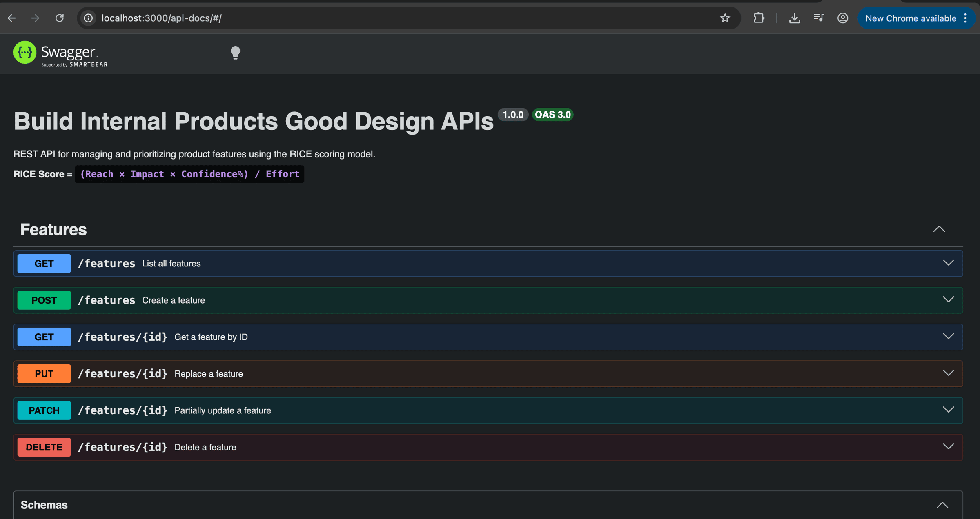Go back to previous page
The height and width of the screenshot is (519, 980).
(11, 18)
